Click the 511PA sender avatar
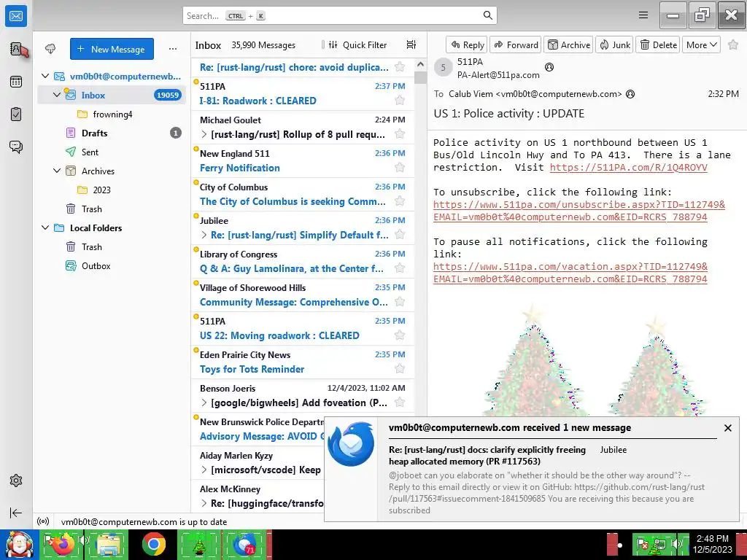 point(443,68)
